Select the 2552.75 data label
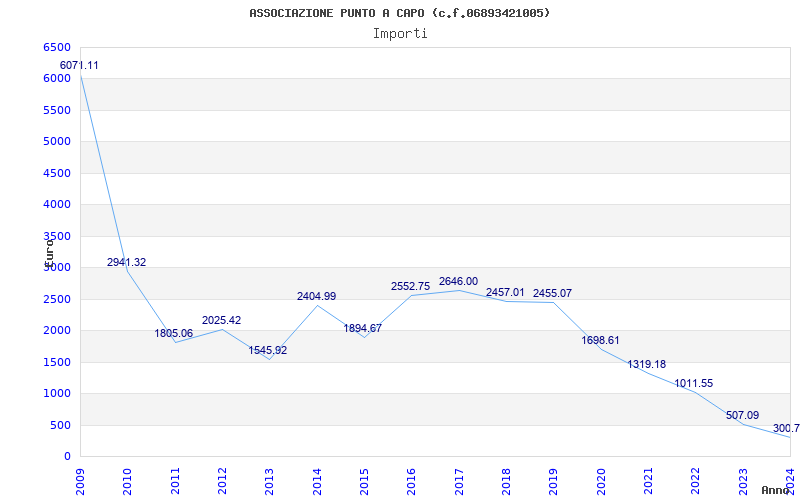The width and height of the screenshot is (800, 500). point(411,286)
